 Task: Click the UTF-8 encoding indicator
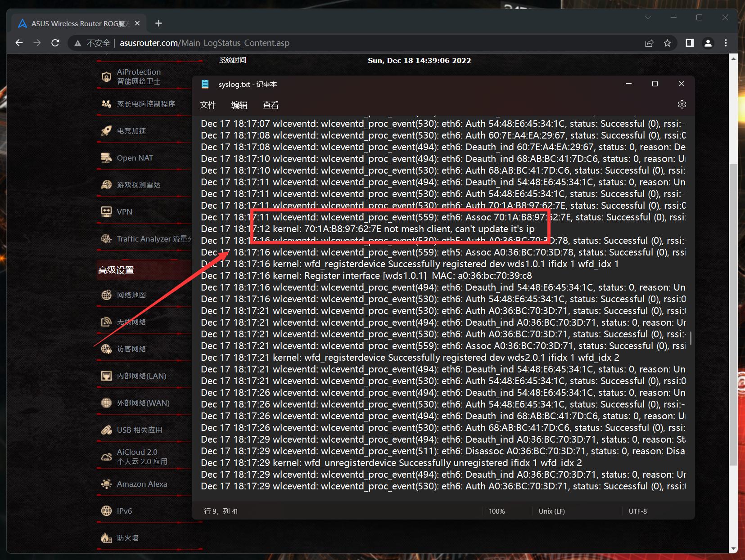pos(638,511)
